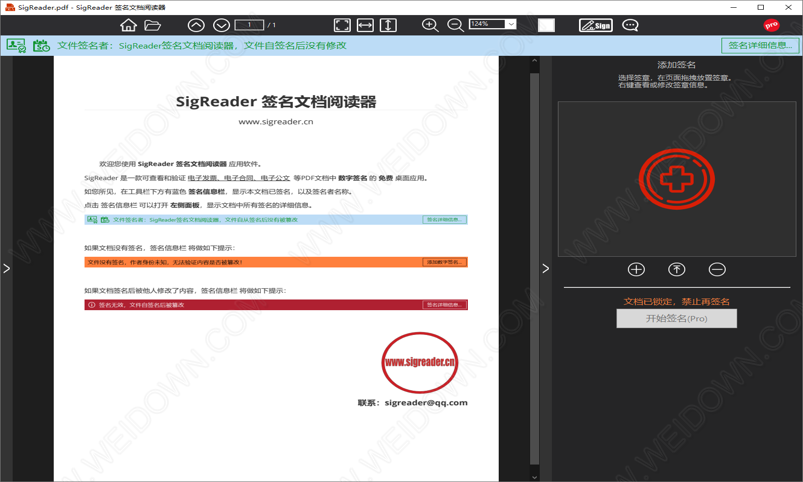This screenshot has height=482, width=803.
Task: Remove stamp with minus circle icon
Action: pos(717,269)
